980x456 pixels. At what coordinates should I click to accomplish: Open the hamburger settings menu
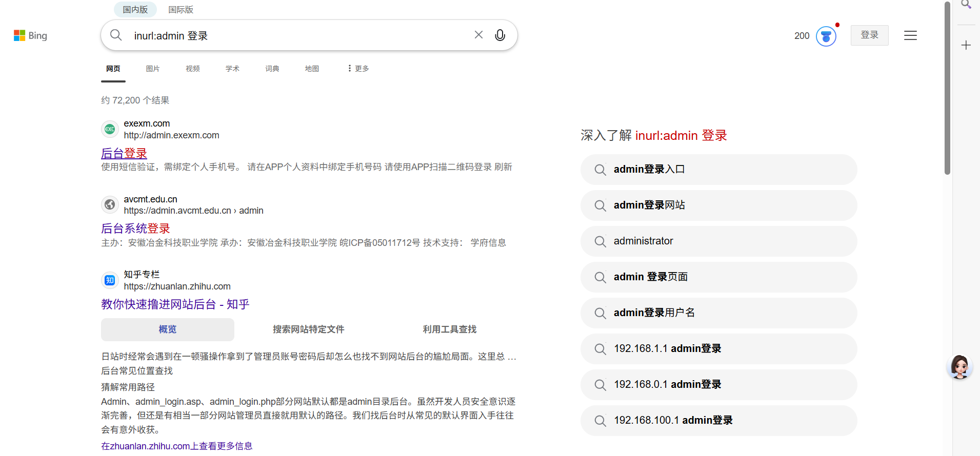click(x=910, y=35)
